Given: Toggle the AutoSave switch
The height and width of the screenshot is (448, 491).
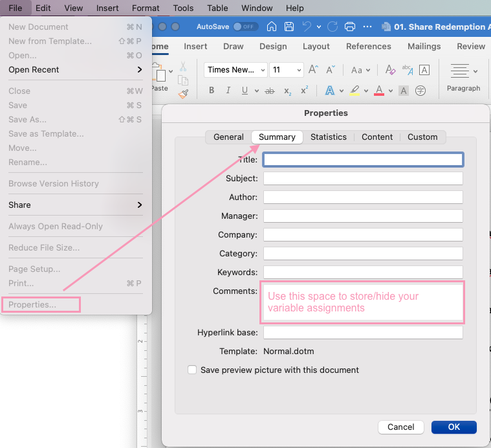Looking at the screenshot, I should [245, 27].
